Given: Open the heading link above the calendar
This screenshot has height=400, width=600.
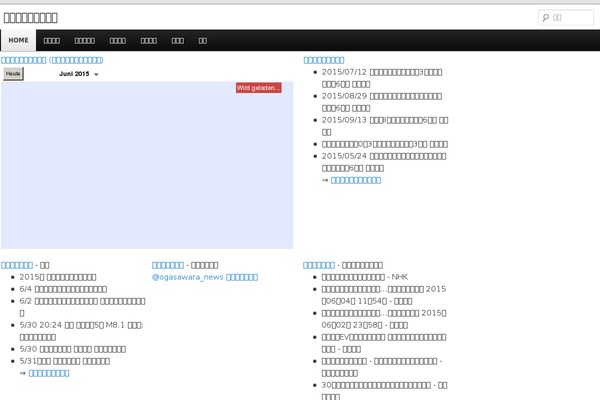Looking at the screenshot, I should [52, 60].
